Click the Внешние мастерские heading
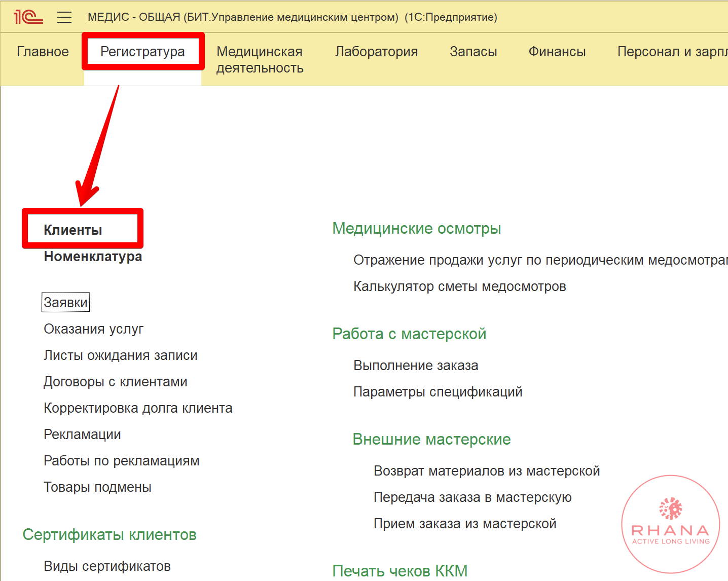 click(x=431, y=440)
